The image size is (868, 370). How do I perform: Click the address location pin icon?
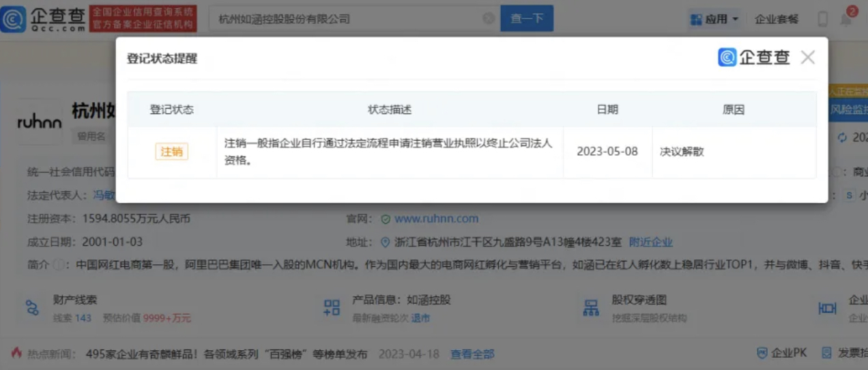coord(386,242)
